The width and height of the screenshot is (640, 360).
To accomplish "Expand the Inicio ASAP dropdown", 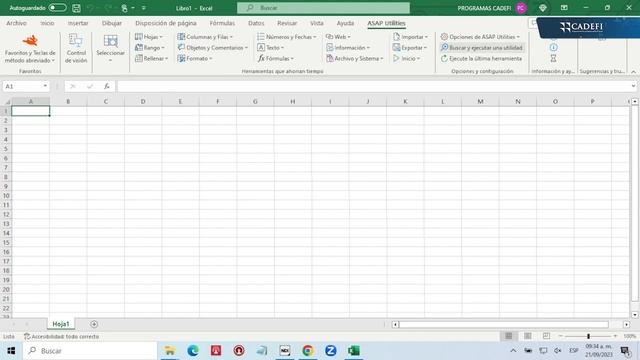I will (x=406, y=59).
